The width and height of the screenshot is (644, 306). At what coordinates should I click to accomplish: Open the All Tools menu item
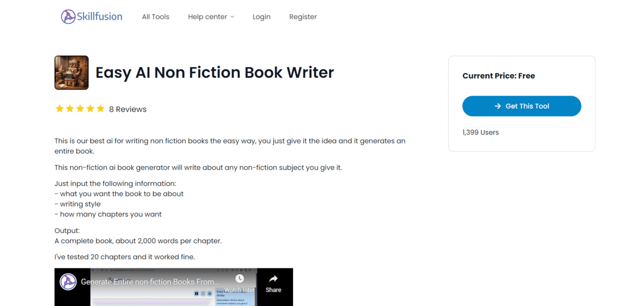tap(156, 17)
